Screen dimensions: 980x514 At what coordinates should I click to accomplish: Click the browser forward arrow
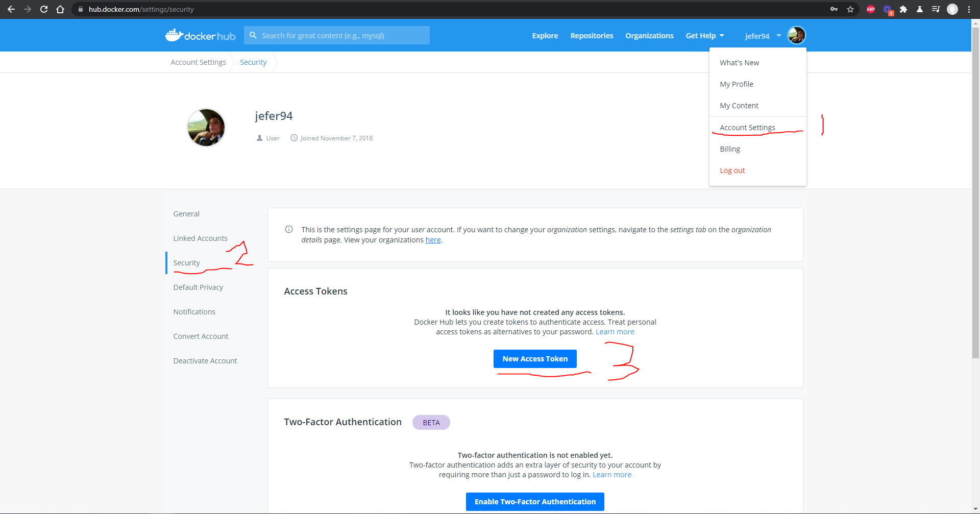click(x=28, y=9)
